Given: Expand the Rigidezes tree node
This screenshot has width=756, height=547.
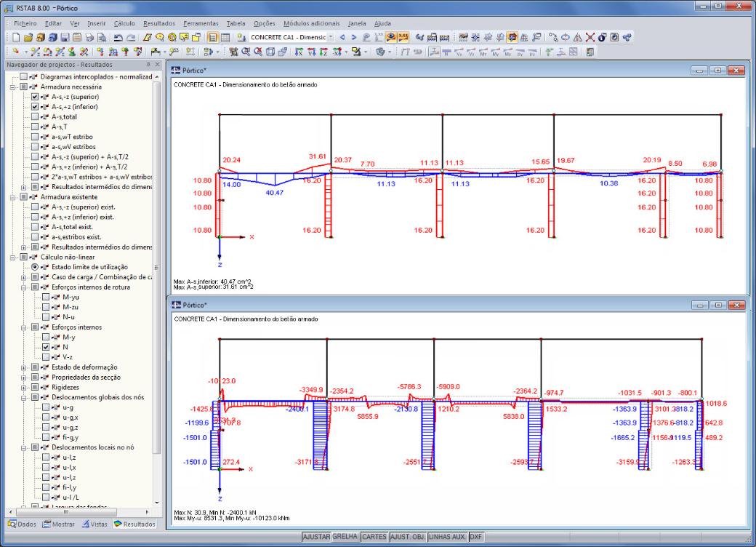Looking at the screenshot, I should pos(23,388).
